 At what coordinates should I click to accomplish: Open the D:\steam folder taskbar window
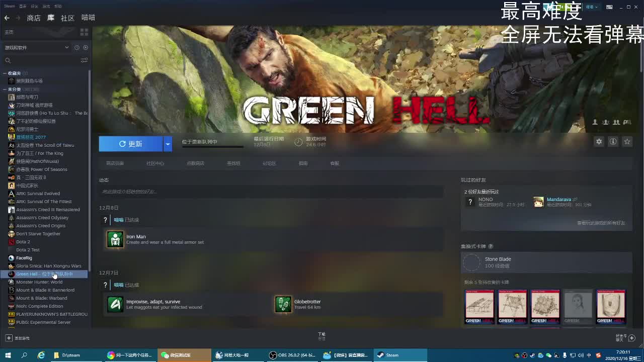coord(77,355)
